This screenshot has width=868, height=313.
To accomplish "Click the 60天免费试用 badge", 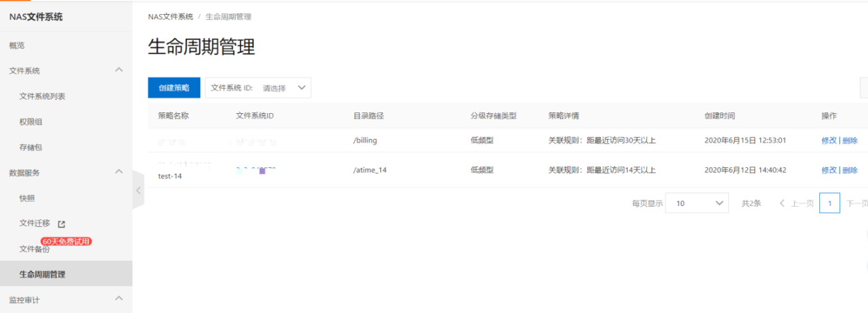I will [66, 241].
